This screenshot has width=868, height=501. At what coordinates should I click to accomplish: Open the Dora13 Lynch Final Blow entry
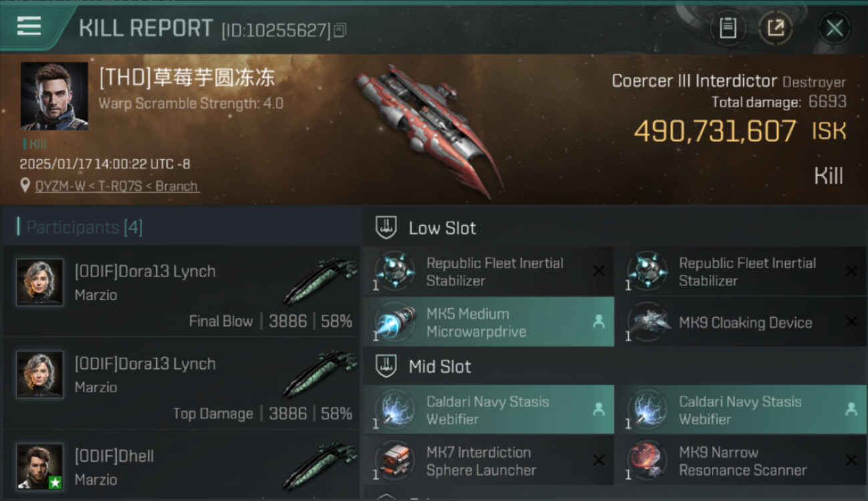[181, 291]
